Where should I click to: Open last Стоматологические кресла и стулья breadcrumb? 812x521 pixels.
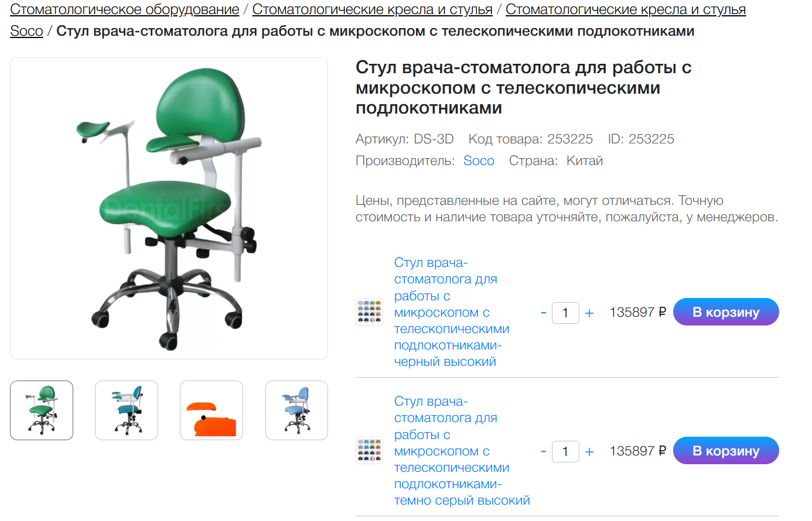pos(626,9)
